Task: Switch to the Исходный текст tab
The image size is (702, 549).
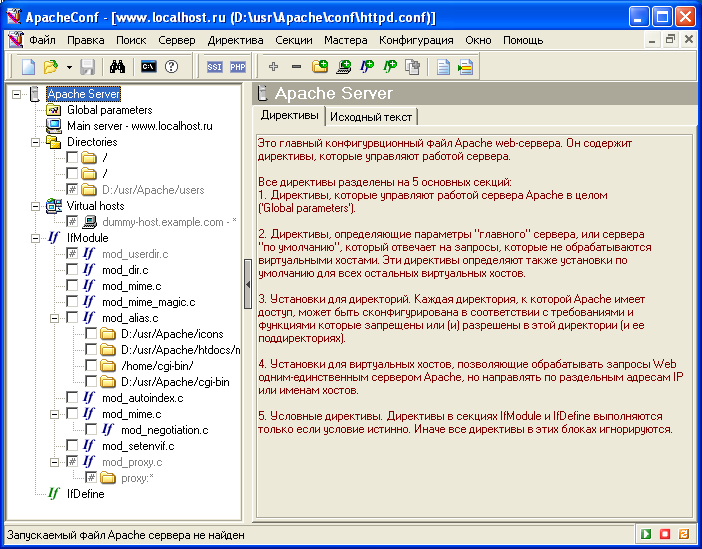Action: 371,117
